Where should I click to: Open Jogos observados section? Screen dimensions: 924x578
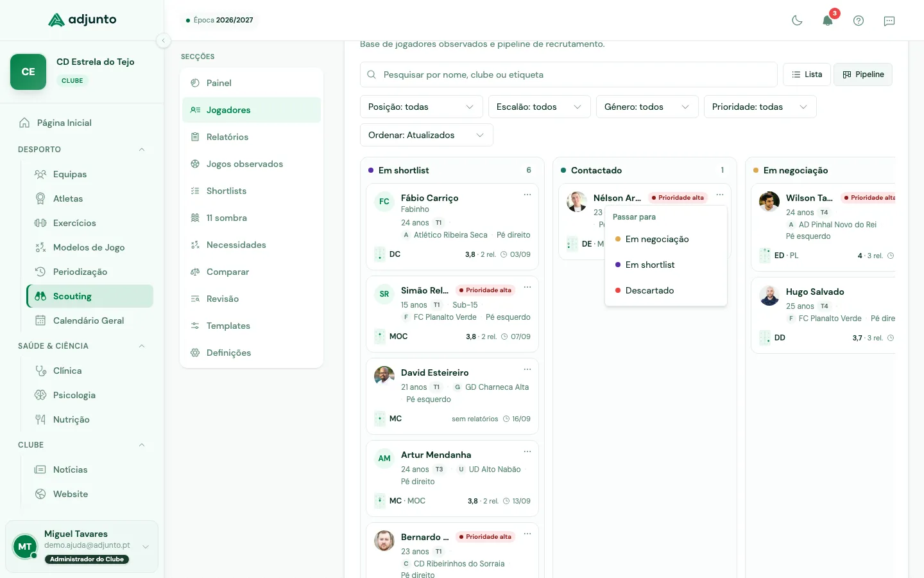point(252,164)
